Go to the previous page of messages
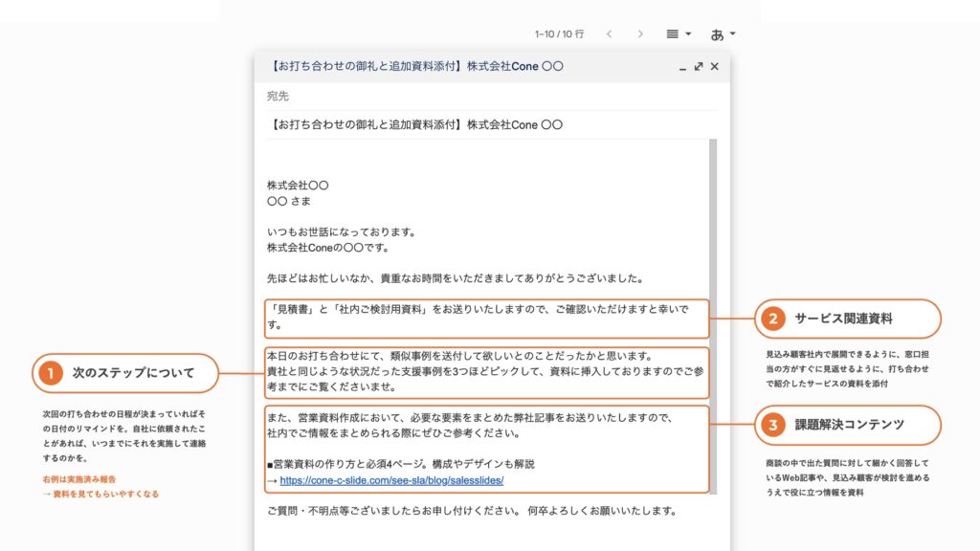Image resolution: width=980 pixels, height=551 pixels. [609, 33]
